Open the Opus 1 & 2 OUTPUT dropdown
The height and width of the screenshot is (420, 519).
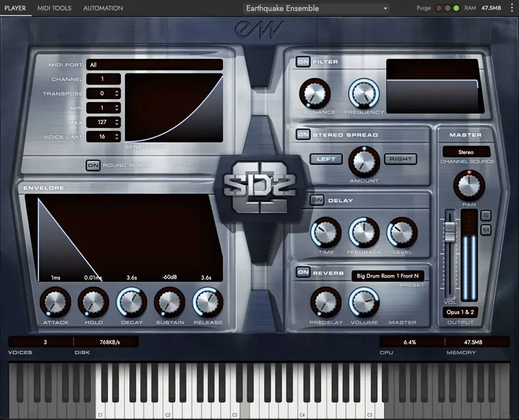coord(460,312)
